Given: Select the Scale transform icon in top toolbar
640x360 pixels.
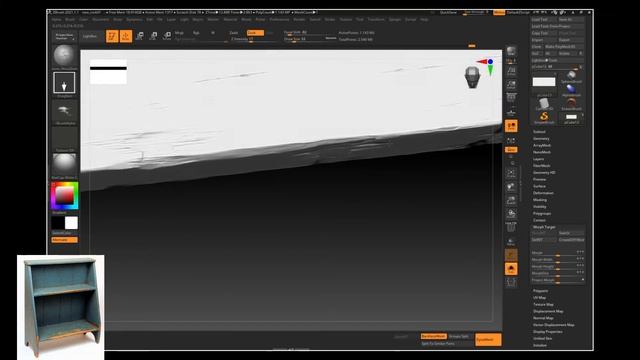Looking at the screenshot, I should [x=153, y=36].
